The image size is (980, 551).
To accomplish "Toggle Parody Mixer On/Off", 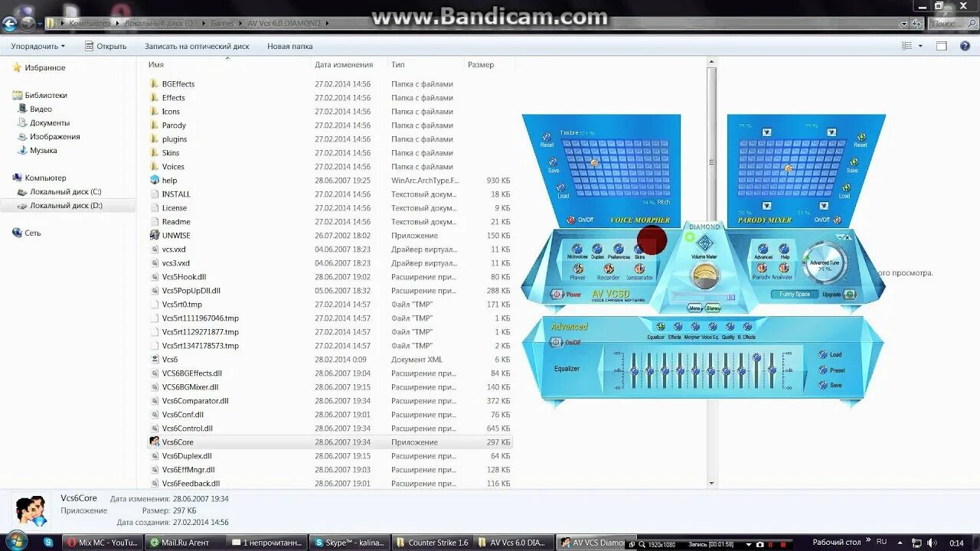I will 837,220.
